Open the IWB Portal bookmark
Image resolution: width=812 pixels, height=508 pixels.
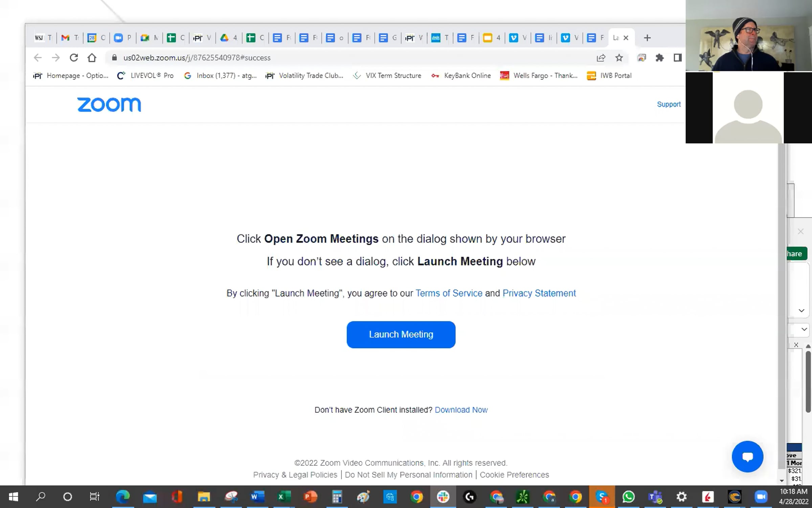[609, 76]
